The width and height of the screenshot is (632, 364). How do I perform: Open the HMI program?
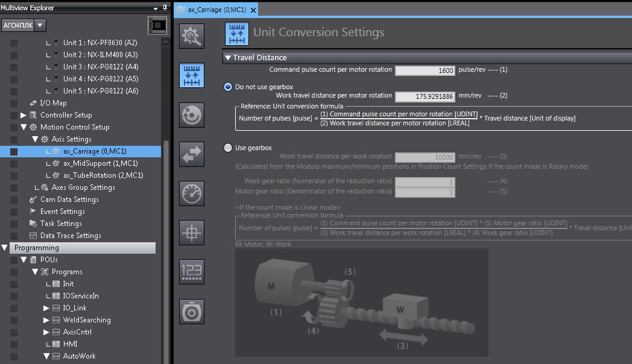pyautogui.click(x=70, y=344)
